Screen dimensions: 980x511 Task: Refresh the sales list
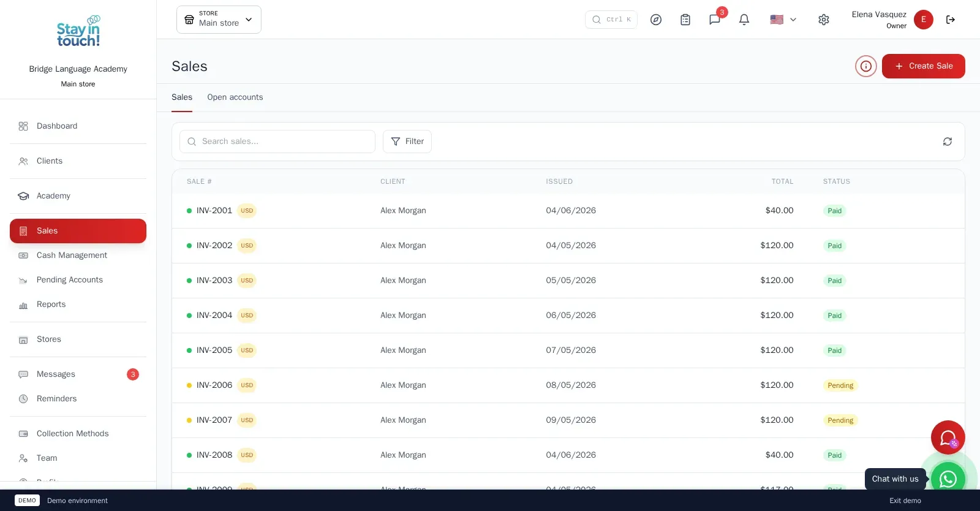948,142
